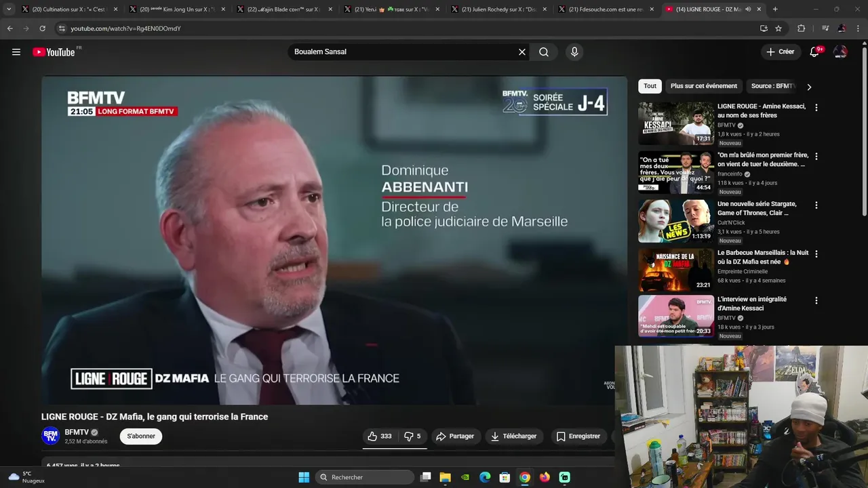Select the Plus sur cet événement chip
The width and height of the screenshot is (868, 488).
tap(704, 86)
